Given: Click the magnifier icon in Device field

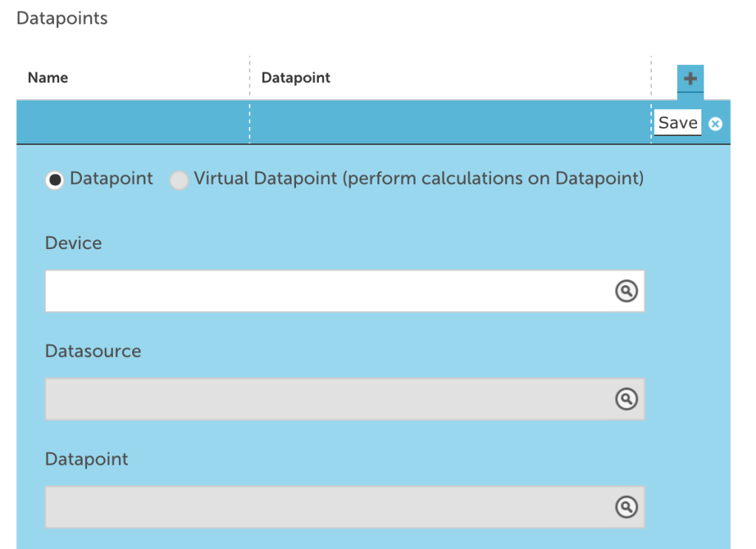Looking at the screenshot, I should tap(626, 291).
